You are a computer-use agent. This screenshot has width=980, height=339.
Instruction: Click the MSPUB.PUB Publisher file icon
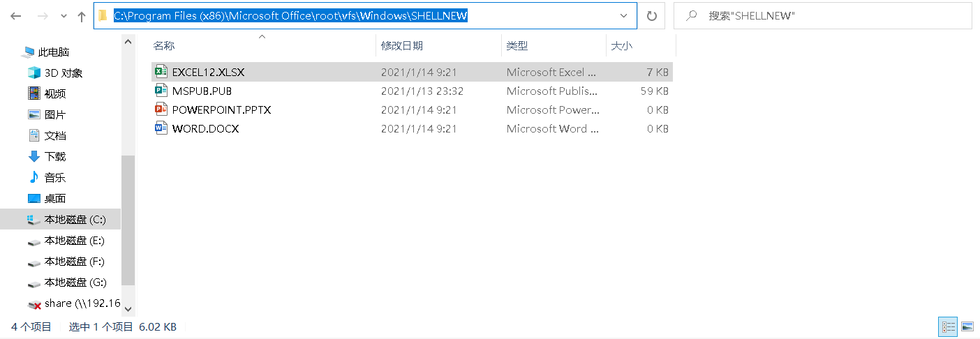point(161,91)
